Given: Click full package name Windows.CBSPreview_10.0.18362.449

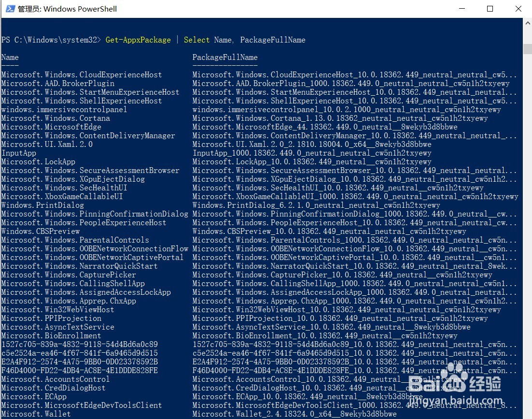Looking at the screenshot, I should pos(329,231).
